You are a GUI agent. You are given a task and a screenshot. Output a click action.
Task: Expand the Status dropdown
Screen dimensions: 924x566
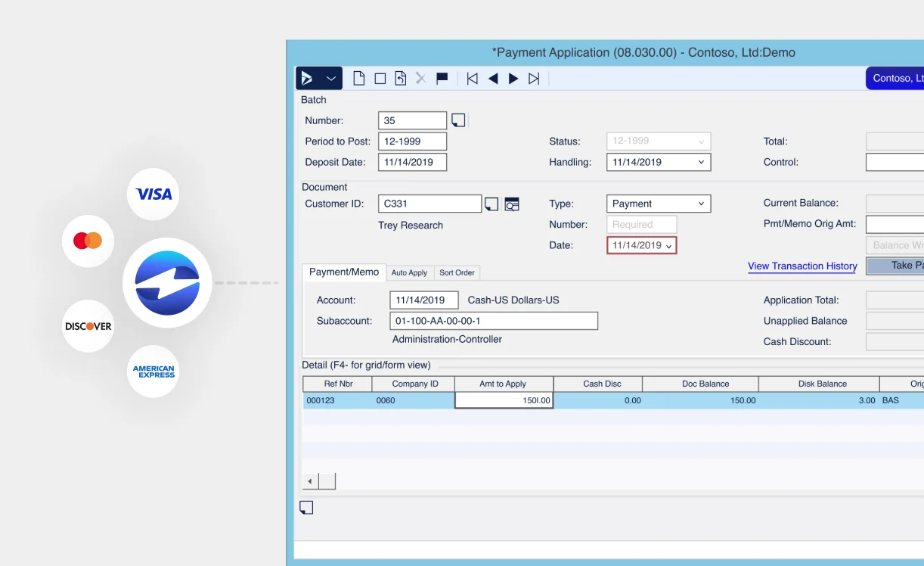pyautogui.click(x=701, y=141)
